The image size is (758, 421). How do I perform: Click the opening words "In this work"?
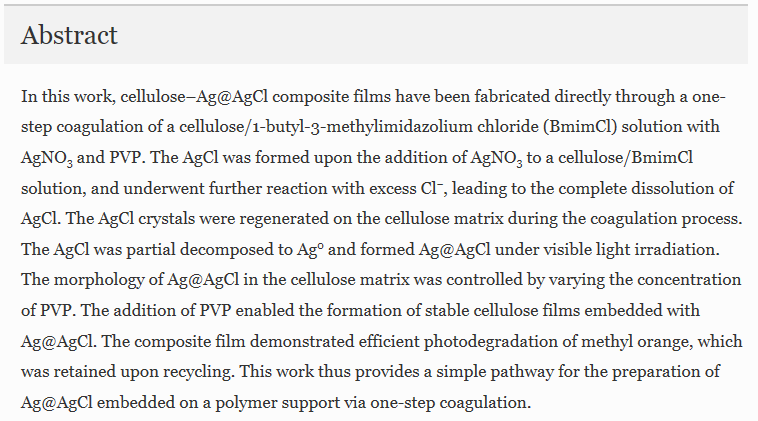pyautogui.click(x=68, y=97)
